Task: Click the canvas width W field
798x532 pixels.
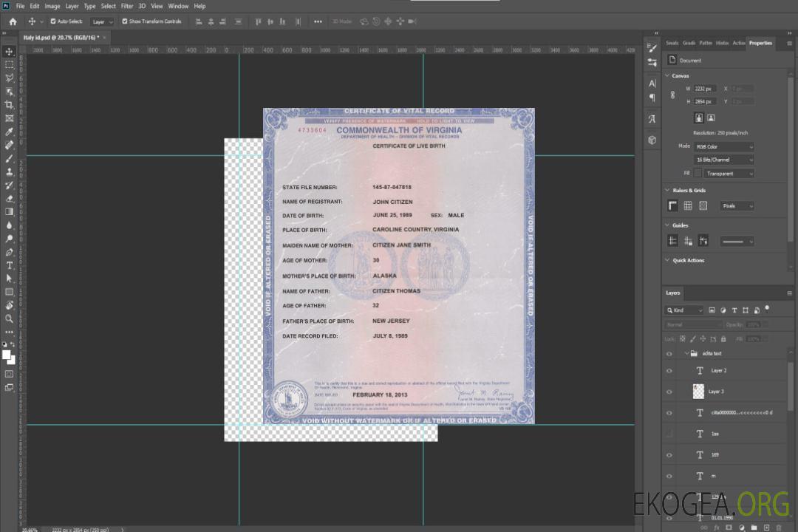Action: [x=706, y=89]
